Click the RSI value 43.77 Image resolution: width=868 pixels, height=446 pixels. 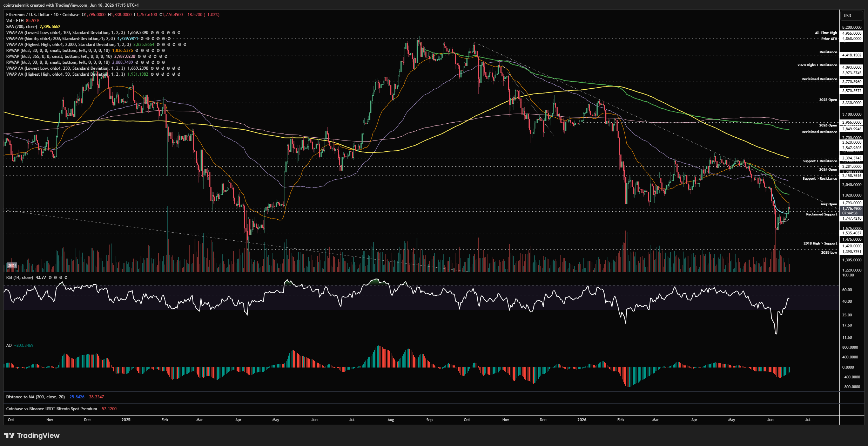pyautogui.click(x=41, y=277)
